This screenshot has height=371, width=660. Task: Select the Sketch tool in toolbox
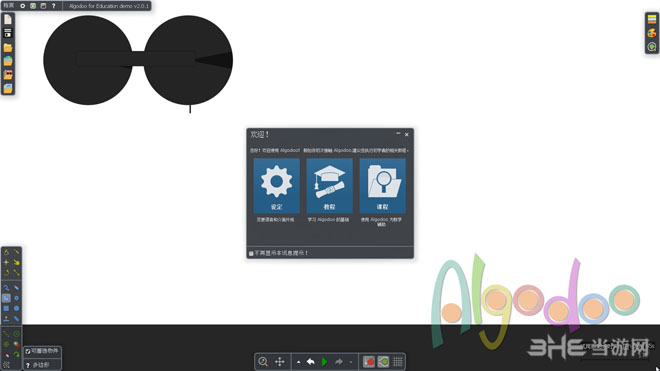[6, 252]
